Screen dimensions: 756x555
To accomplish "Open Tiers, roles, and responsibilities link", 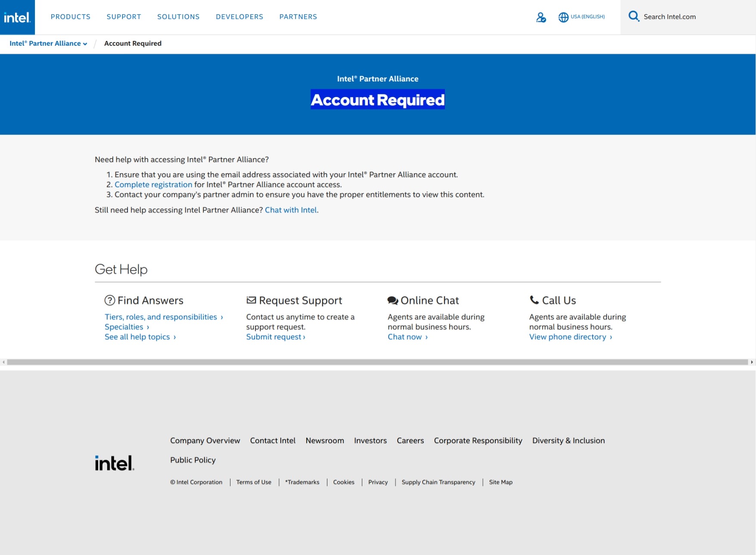I will 164,317.
